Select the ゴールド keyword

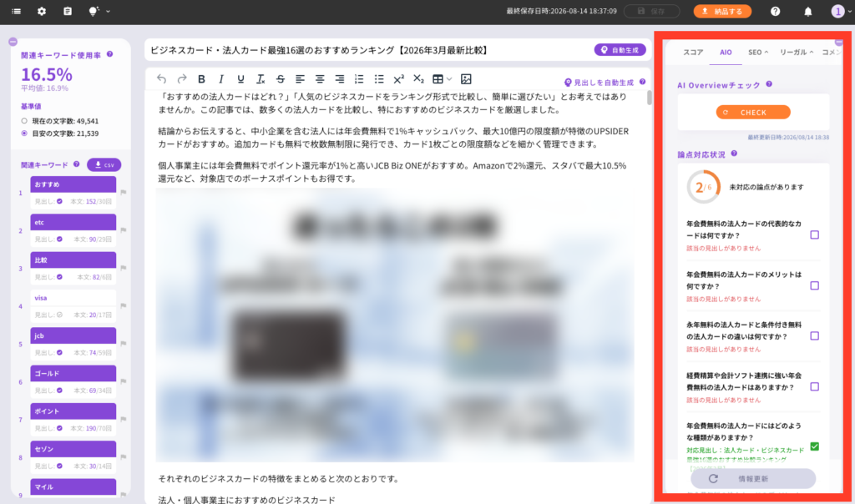tap(73, 373)
